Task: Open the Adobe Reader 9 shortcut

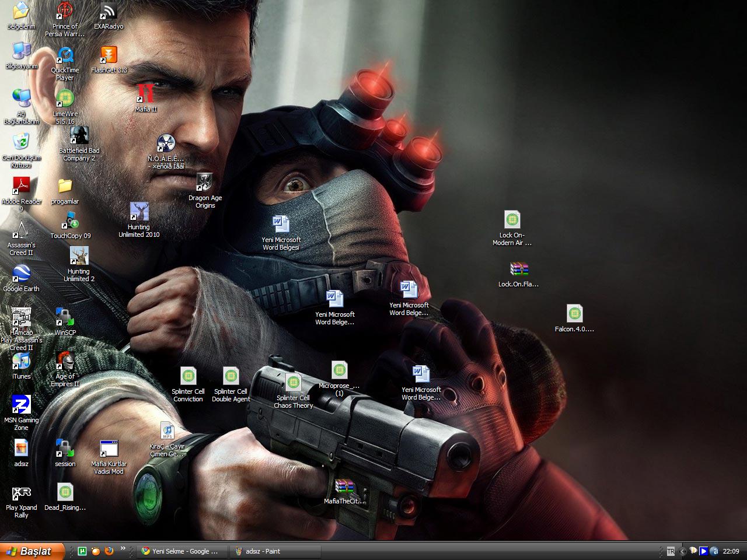Action: pyautogui.click(x=21, y=185)
